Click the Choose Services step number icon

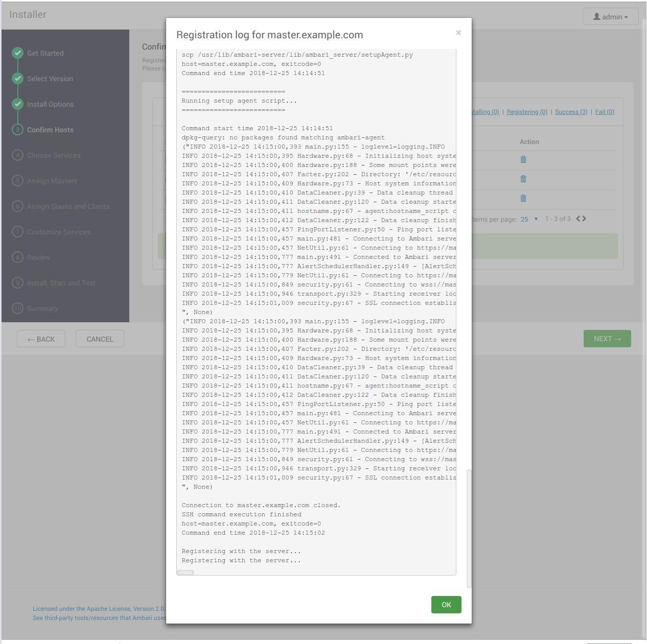(x=18, y=155)
